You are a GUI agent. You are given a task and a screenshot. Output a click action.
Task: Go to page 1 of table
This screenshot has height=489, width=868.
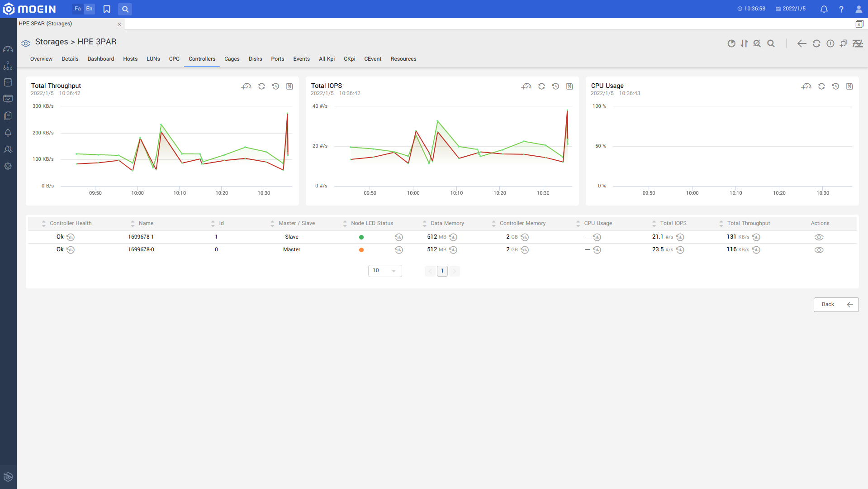click(442, 271)
